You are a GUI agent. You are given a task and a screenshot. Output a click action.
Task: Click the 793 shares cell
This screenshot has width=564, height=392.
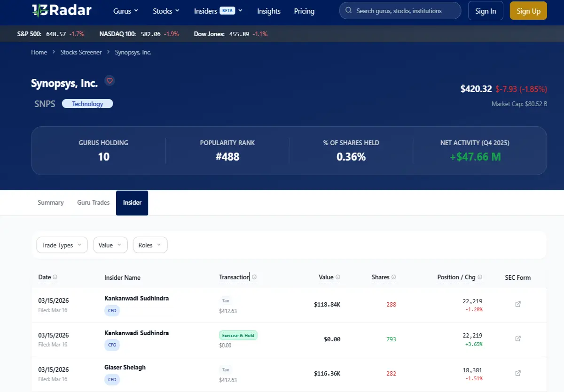[391, 339]
